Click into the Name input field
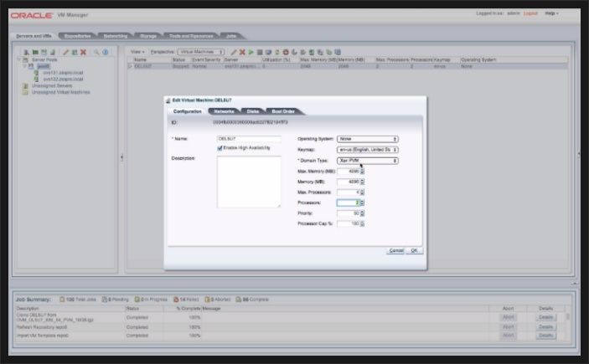The image size is (589, 364). point(249,139)
